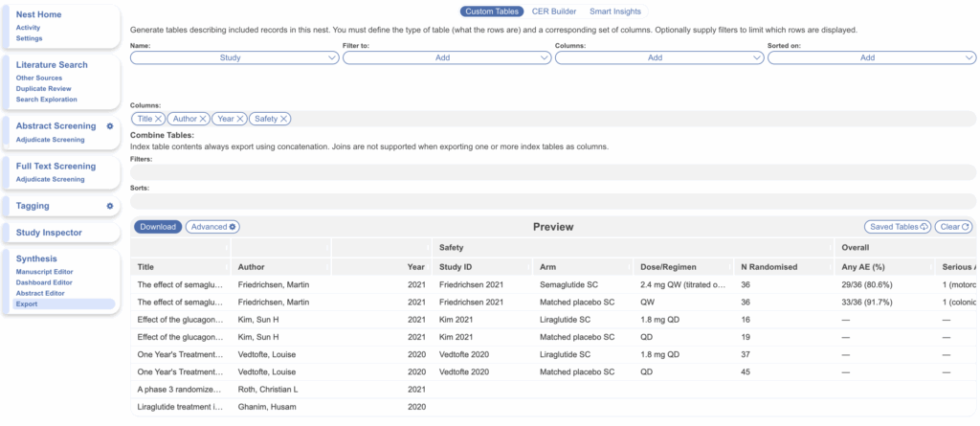980x426 pixels.
Task: Switch to the CER Builder tab
Action: coord(554,11)
